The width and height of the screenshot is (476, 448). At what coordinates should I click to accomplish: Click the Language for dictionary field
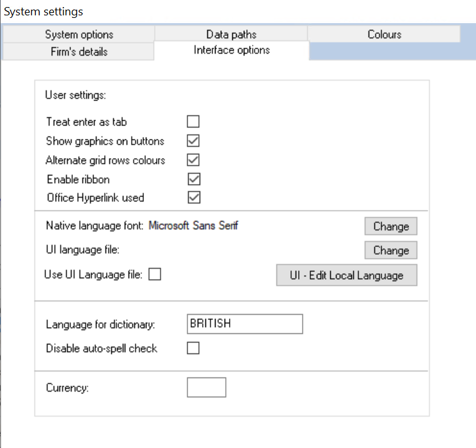(244, 324)
